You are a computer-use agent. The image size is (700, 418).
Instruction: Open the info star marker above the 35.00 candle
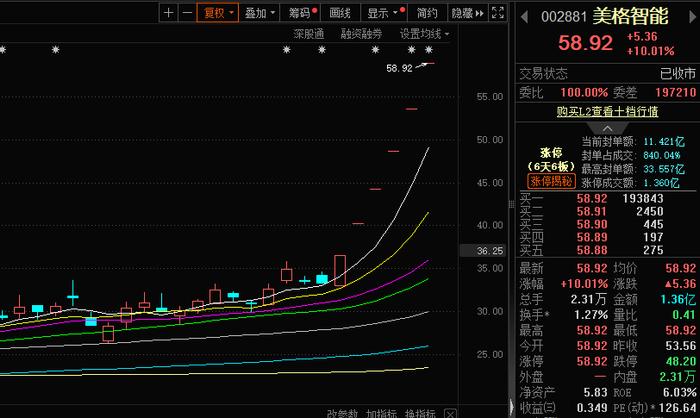coord(287,50)
